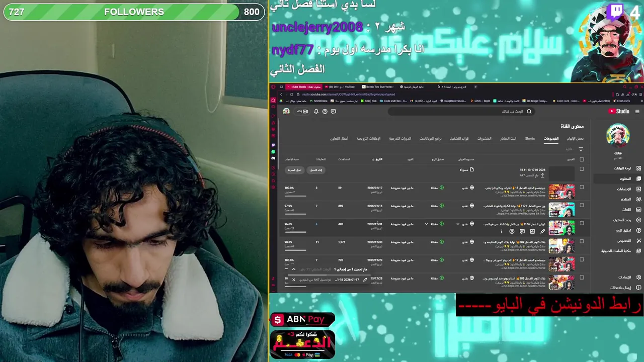The image size is (644, 362).
Task: Click monetization dollar icon on hovered row
Action: click(512, 232)
